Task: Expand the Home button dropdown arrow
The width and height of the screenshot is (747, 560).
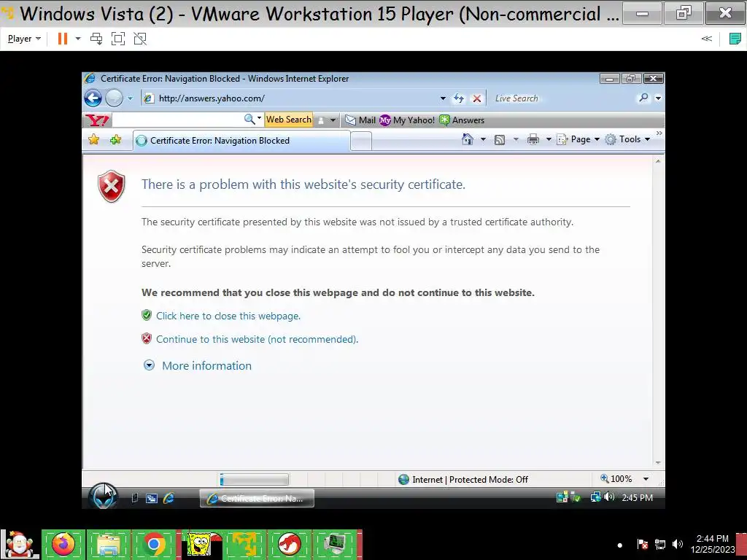Action: [x=483, y=139]
